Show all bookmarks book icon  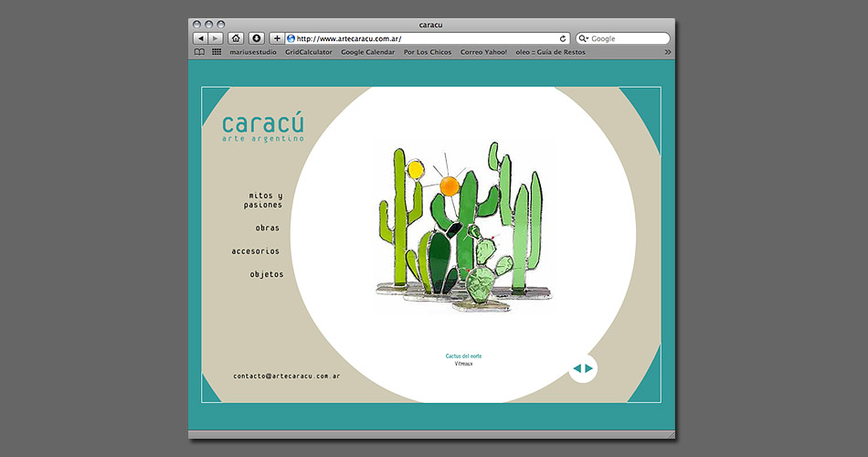point(199,52)
